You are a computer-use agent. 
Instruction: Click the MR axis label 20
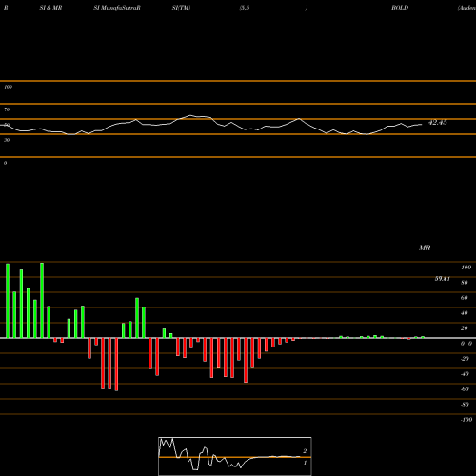[x=465, y=328]
